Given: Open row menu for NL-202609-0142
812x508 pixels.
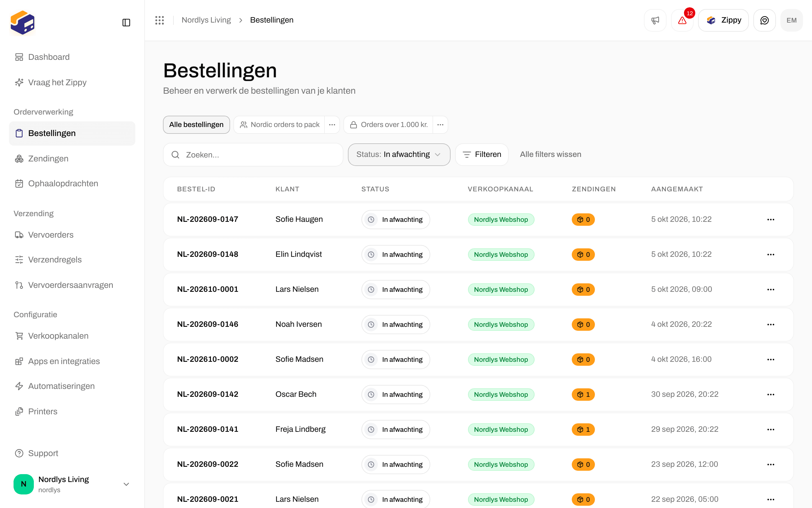Looking at the screenshot, I should [771, 395].
